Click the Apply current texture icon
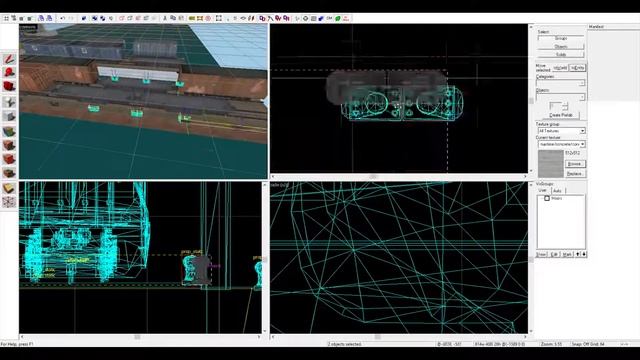Screen dimensions: 640x360 (9, 146)
